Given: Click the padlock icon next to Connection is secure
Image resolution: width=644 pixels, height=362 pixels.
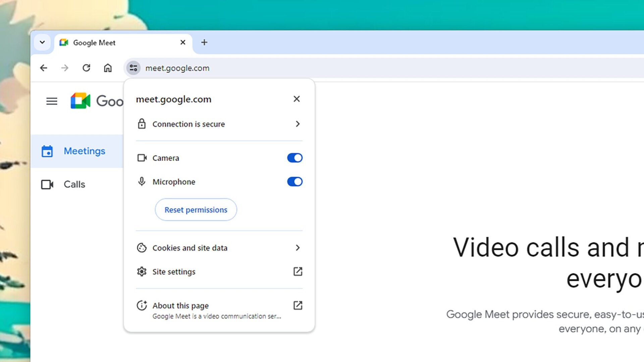Looking at the screenshot, I should [142, 124].
